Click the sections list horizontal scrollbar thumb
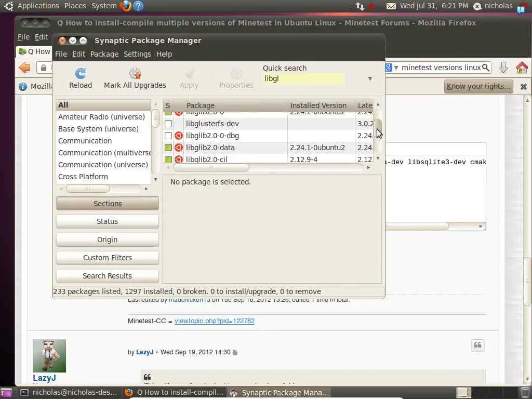 pos(88,189)
